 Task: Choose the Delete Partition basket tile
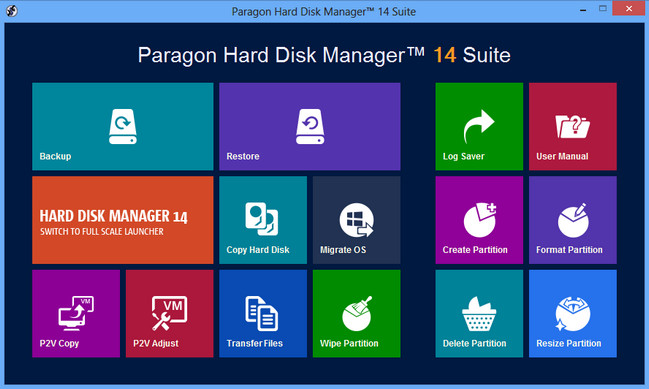click(x=479, y=314)
